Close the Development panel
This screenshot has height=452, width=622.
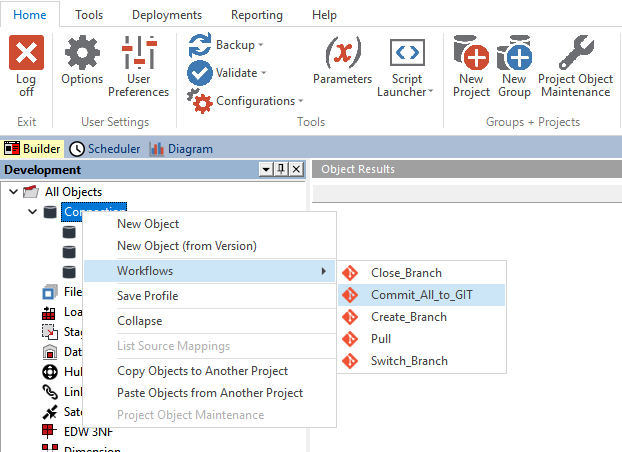296,170
